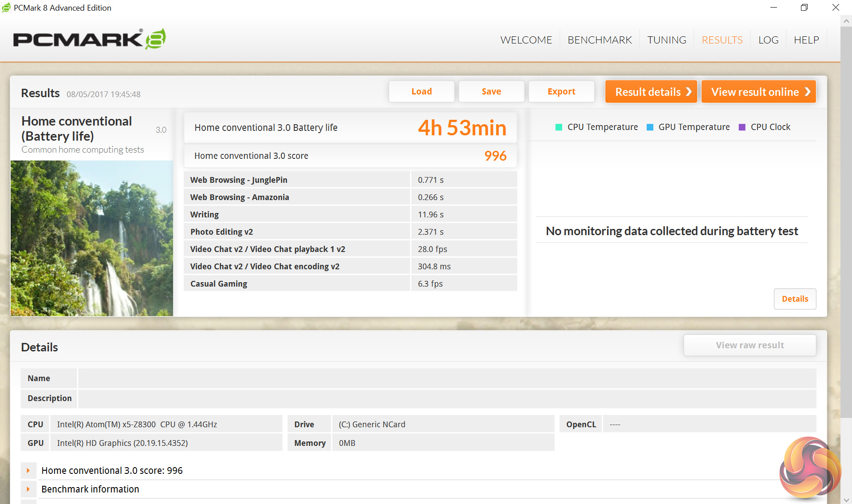Toggle the CPU Clock legend marker
The image size is (852, 504).
pos(742,127)
